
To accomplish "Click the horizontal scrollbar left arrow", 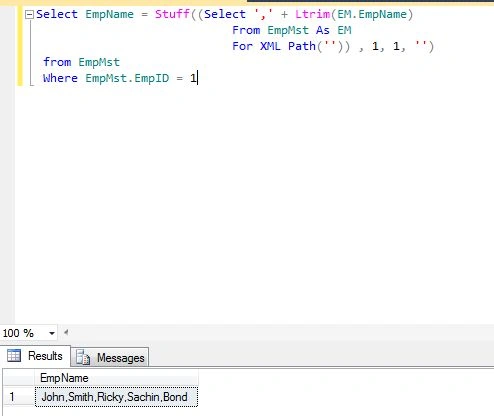I will (x=66, y=332).
